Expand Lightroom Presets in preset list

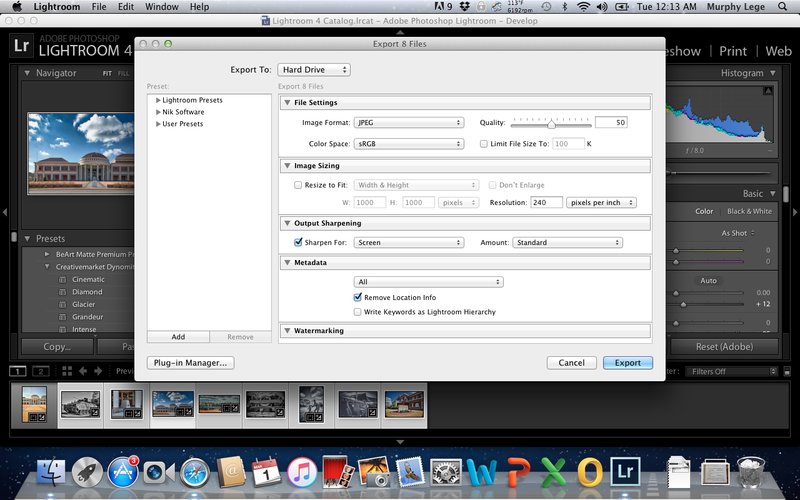pos(158,100)
